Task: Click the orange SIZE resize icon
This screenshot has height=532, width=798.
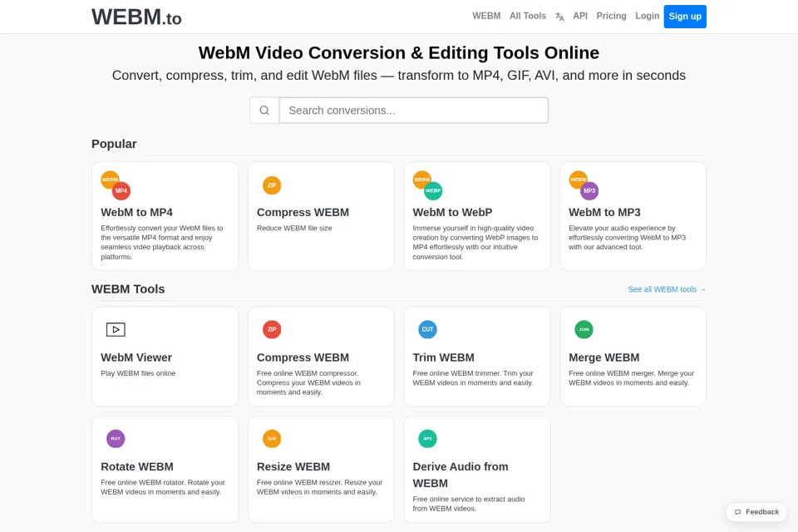Action: pos(272,438)
